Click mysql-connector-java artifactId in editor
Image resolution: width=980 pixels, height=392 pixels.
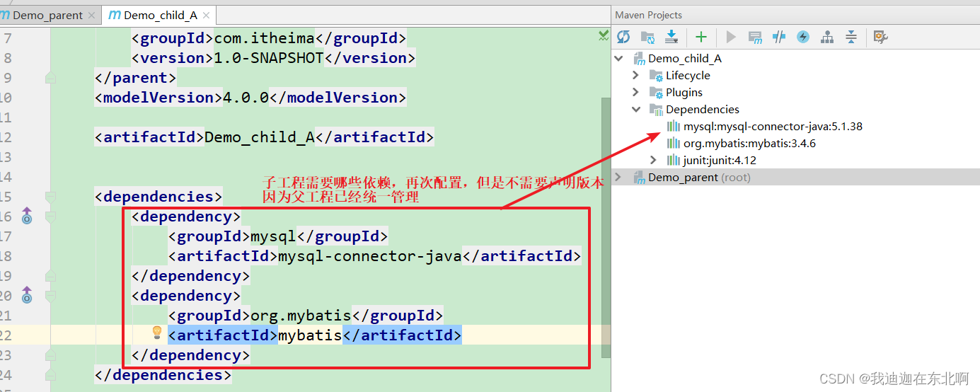(370, 256)
